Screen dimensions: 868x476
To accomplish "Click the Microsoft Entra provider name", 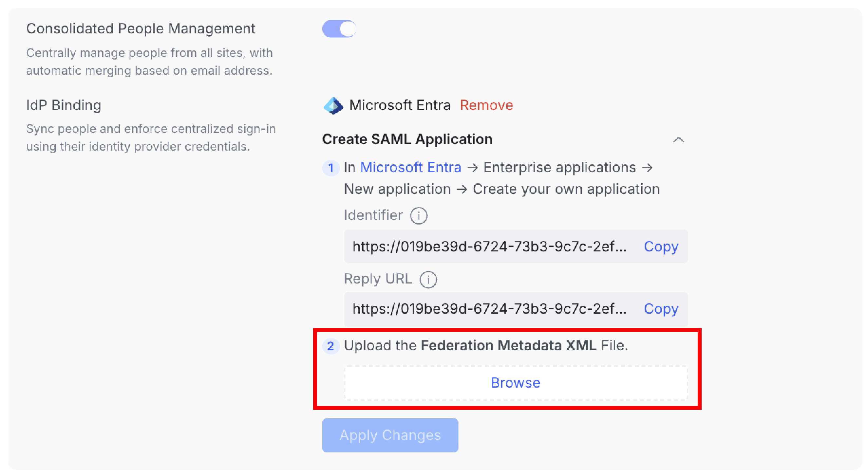I will click(400, 105).
